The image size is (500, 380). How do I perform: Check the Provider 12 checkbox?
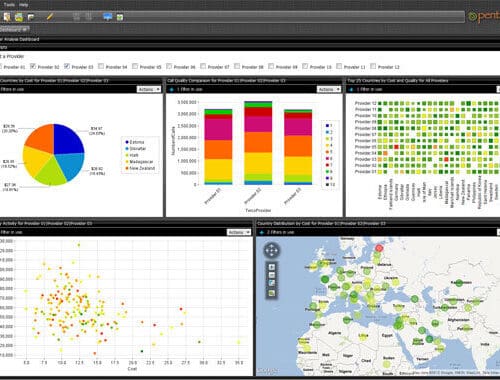(x=373, y=66)
